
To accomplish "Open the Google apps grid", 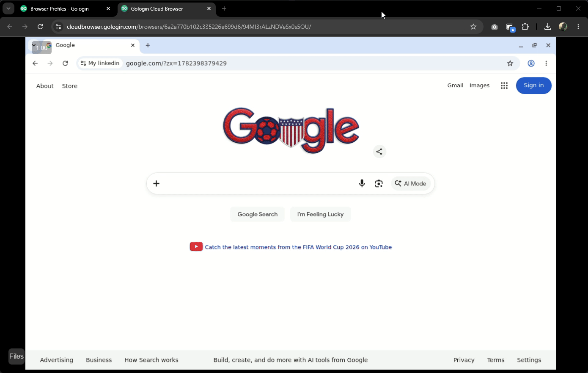I will 504,86.
